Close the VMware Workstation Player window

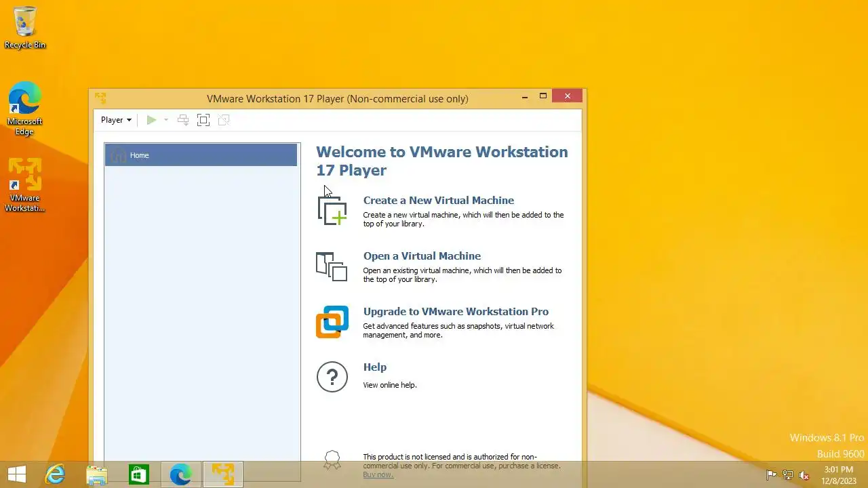pyautogui.click(x=568, y=96)
